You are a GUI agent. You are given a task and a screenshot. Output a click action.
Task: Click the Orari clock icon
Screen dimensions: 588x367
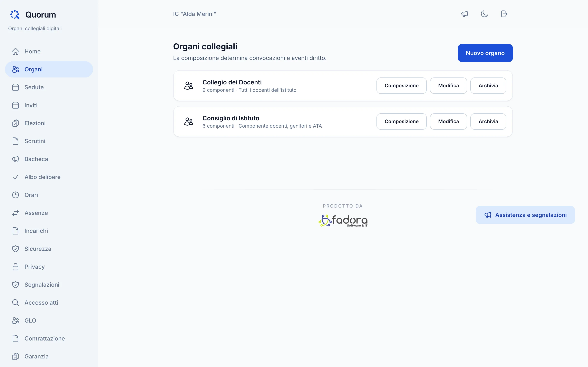(16, 195)
